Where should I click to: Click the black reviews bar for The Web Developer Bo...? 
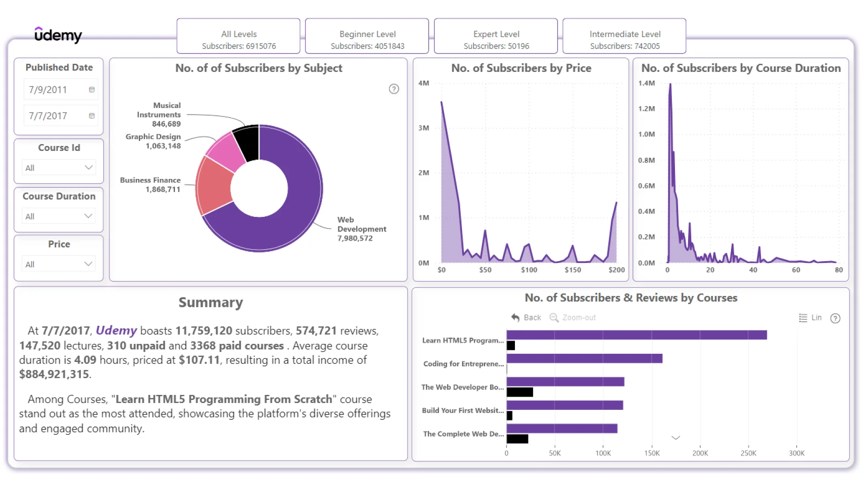click(x=520, y=392)
